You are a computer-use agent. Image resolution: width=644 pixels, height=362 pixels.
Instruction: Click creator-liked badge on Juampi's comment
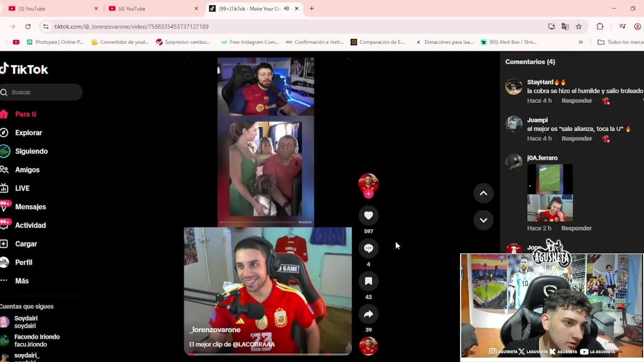point(606,139)
